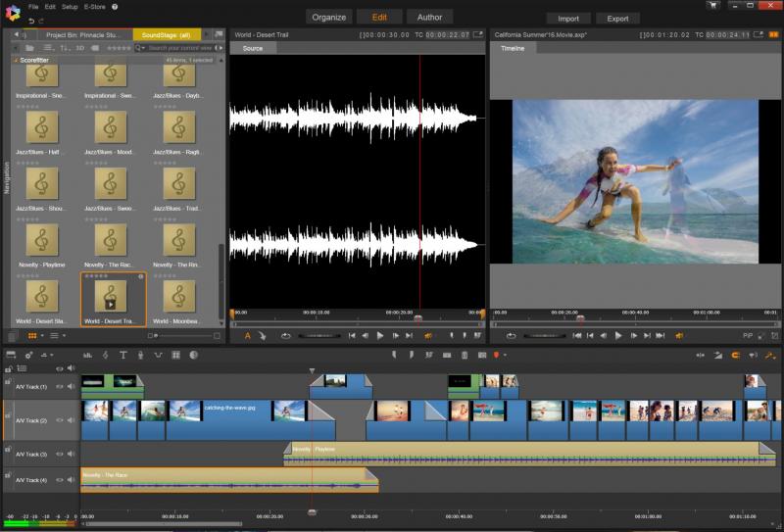Go to the Organize workspace

pyautogui.click(x=328, y=17)
